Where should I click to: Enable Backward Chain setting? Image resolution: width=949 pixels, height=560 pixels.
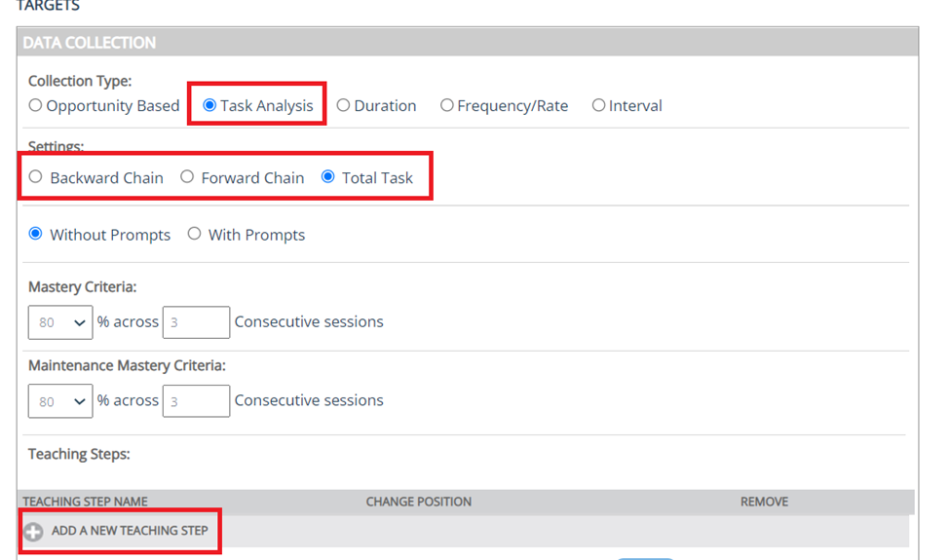pos(36,177)
